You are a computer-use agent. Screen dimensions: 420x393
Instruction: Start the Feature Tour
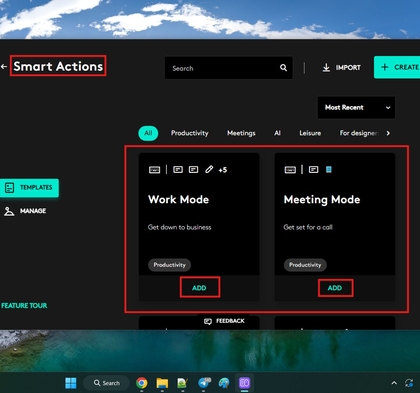point(24,306)
